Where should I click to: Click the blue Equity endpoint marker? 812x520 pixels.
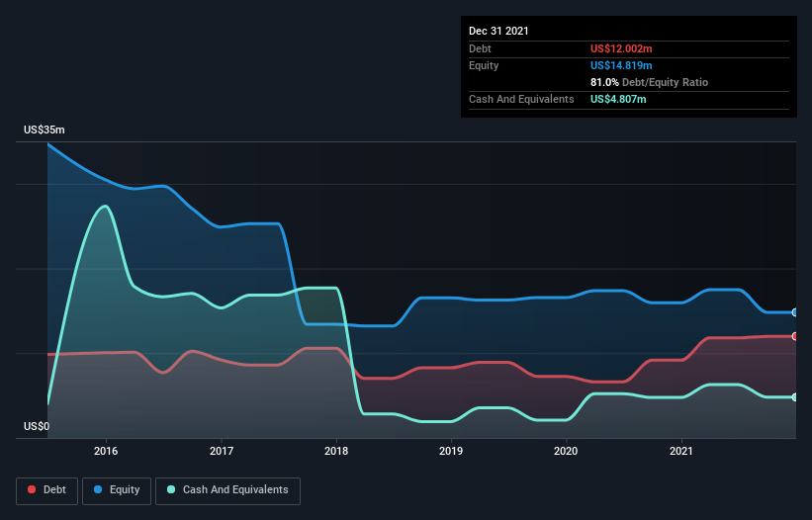795,312
